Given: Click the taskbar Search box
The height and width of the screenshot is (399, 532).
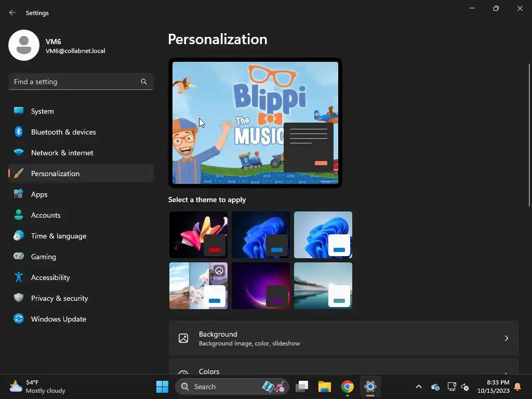Looking at the screenshot, I should click(232, 387).
